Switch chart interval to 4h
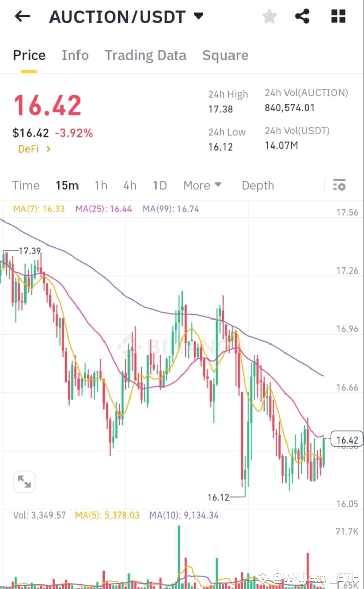This screenshot has height=589, width=364. [129, 185]
